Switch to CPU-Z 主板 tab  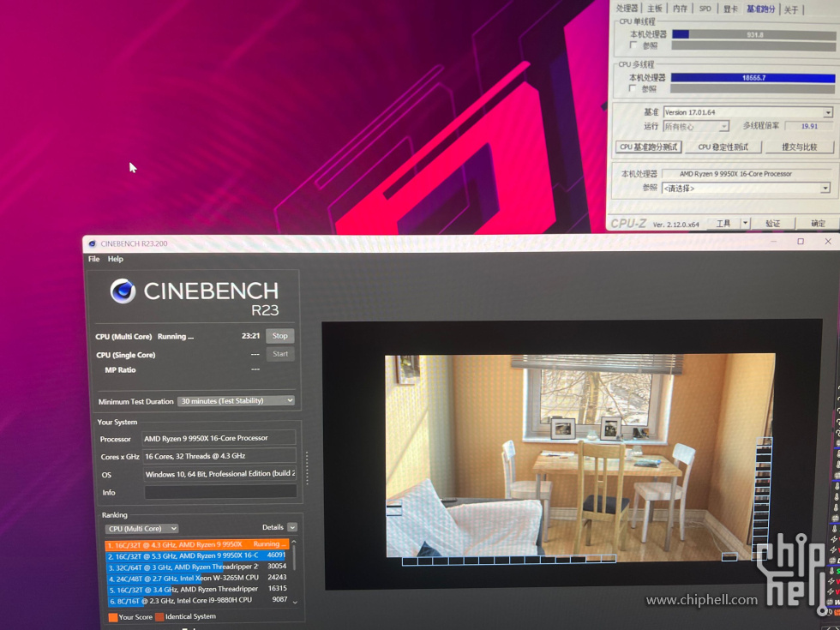point(655,8)
